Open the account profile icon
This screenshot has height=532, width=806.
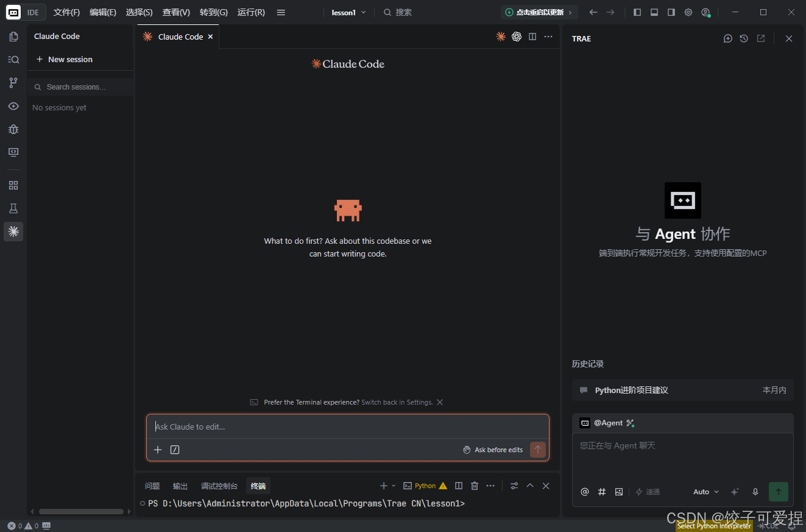[705, 12]
